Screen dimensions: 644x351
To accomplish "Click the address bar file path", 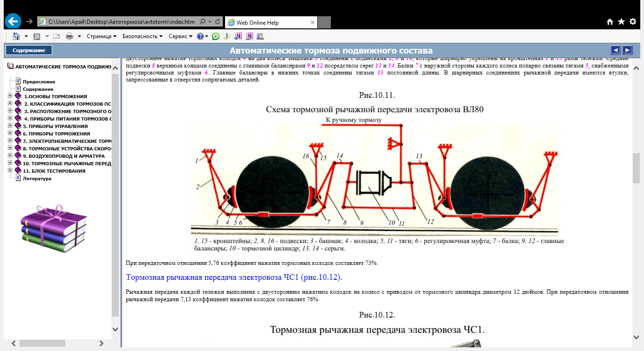I will tap(122, 22).
